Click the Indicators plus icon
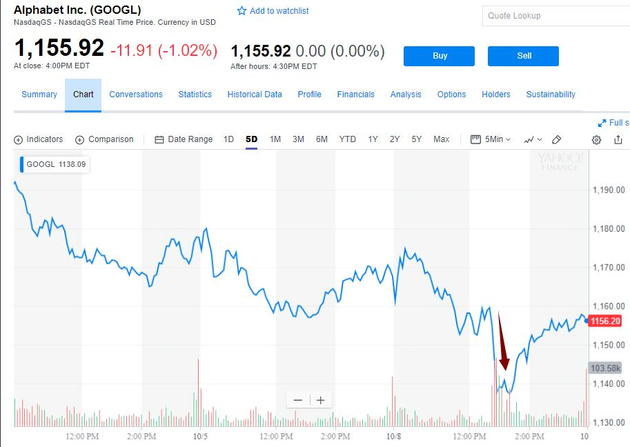The width and height of the screenshot is (630, 447). (x=18, y=139)
